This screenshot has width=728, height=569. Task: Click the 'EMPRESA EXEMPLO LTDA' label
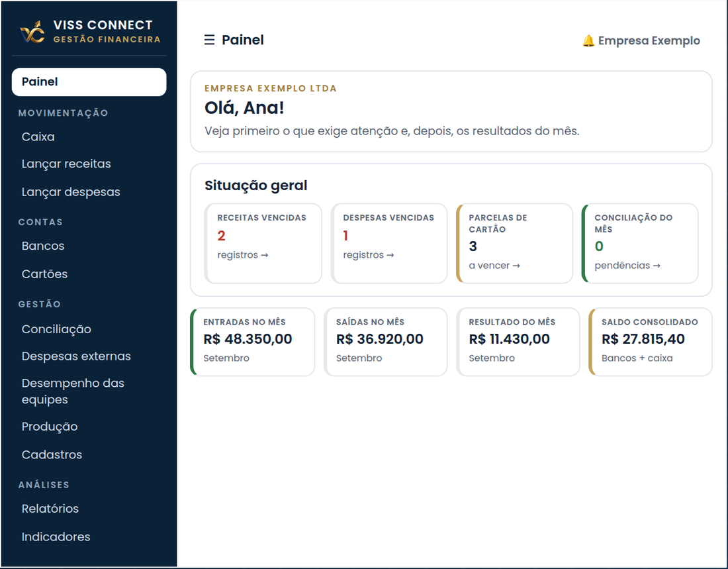271,88
